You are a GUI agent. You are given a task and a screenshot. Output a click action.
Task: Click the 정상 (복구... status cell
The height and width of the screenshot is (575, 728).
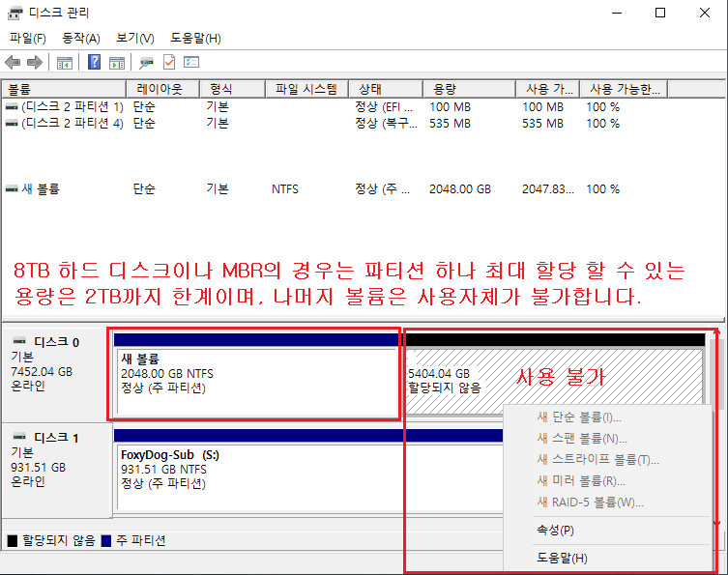pyautogui.click(x=387, y=124)
